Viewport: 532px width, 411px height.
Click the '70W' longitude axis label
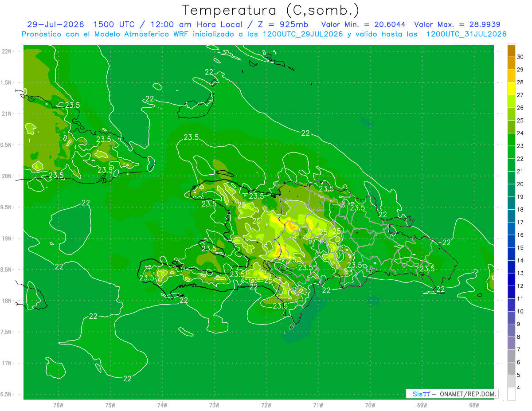pyautogui.click(x=370, y=405)
